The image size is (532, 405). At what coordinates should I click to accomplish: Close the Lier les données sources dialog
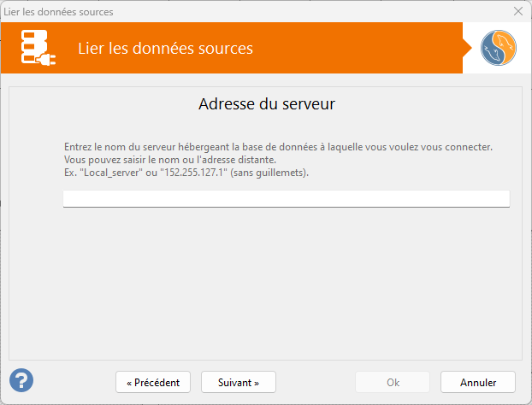coord(517,11)
